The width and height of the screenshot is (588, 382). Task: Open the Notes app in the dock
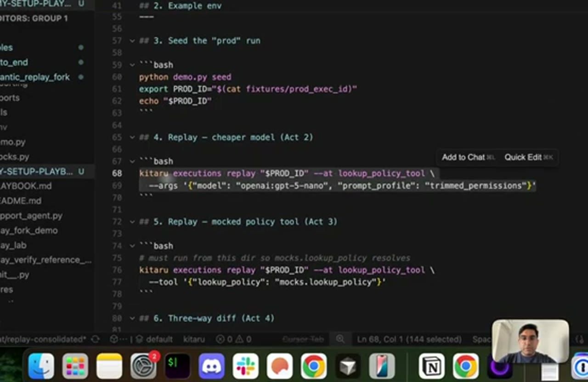tap(109, 366)
